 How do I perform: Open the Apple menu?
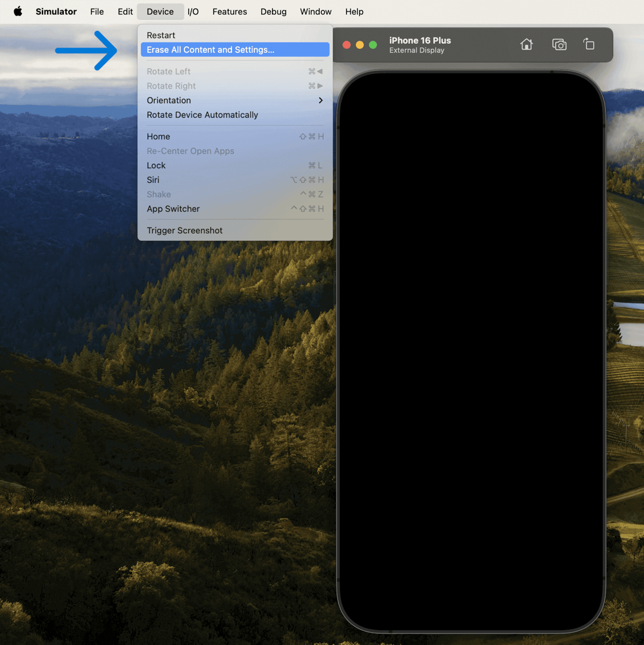pos(18,12)
